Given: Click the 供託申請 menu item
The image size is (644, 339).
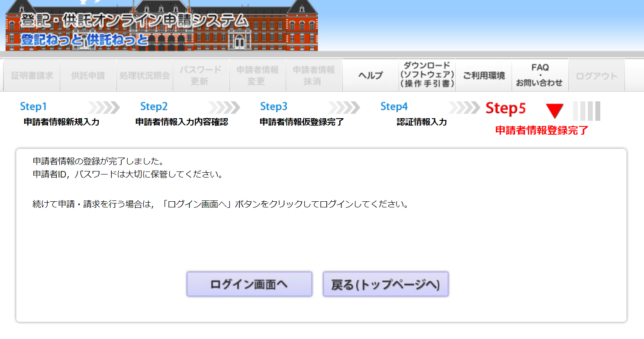Looking at the screenshot, I should click(88, 76).
